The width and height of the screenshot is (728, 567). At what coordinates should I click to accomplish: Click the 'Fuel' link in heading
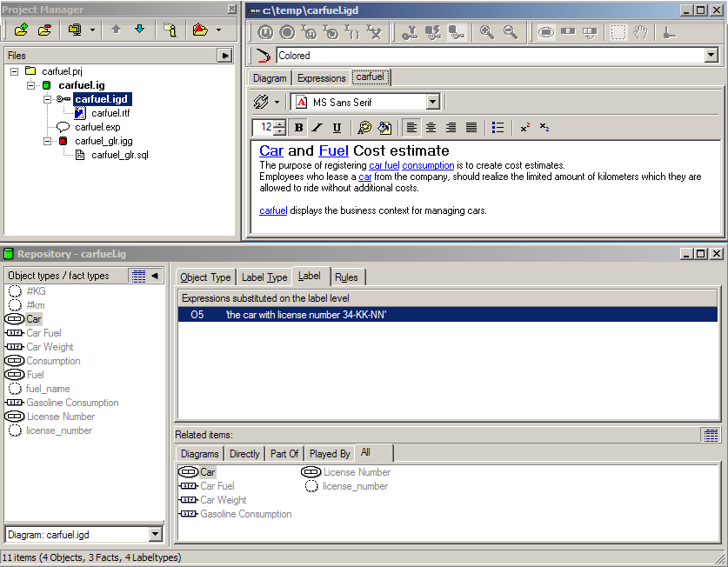click(x=333, y=151)
